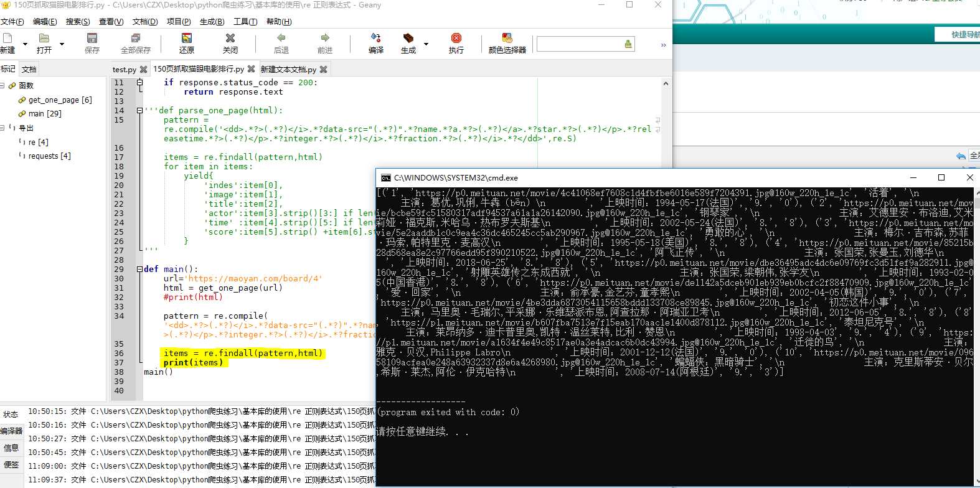
Task: Click the highlighted print(items) line
Action: [x=193, y=362]
